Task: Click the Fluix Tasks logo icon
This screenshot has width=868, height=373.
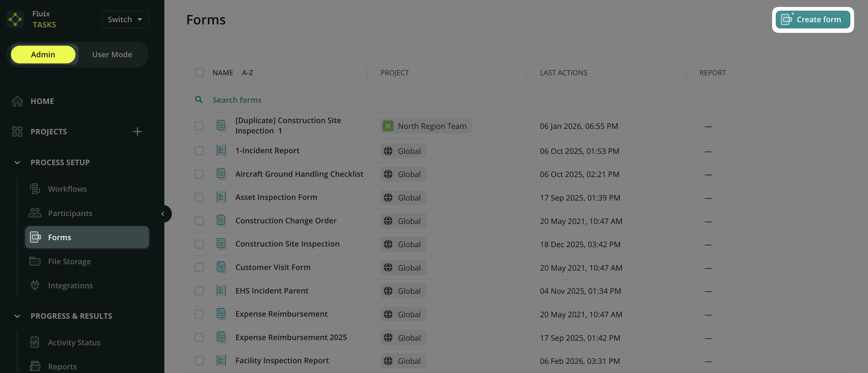Action: coord(15,19)
